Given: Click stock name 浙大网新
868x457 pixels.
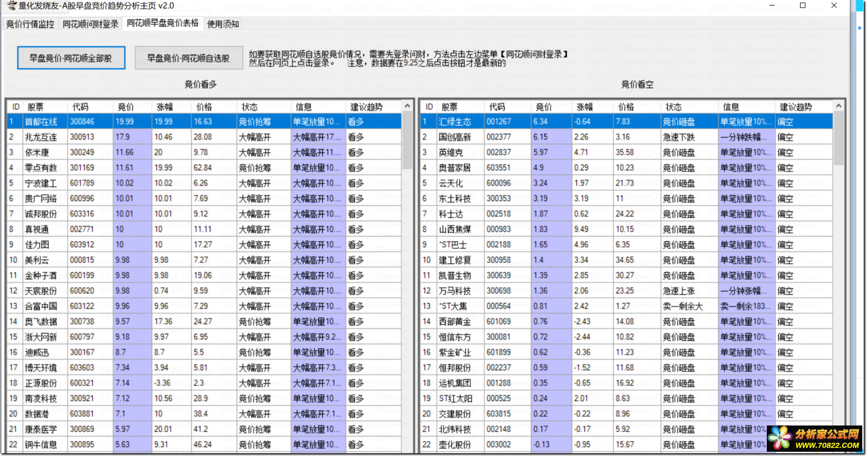Looking at the screenshot, I should [41, 337].
